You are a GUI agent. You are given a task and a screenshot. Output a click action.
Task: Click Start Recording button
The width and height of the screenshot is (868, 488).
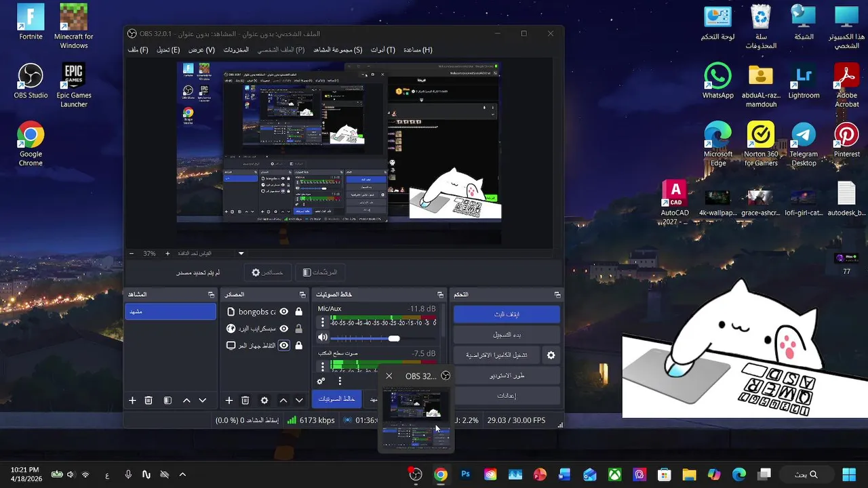507,335
